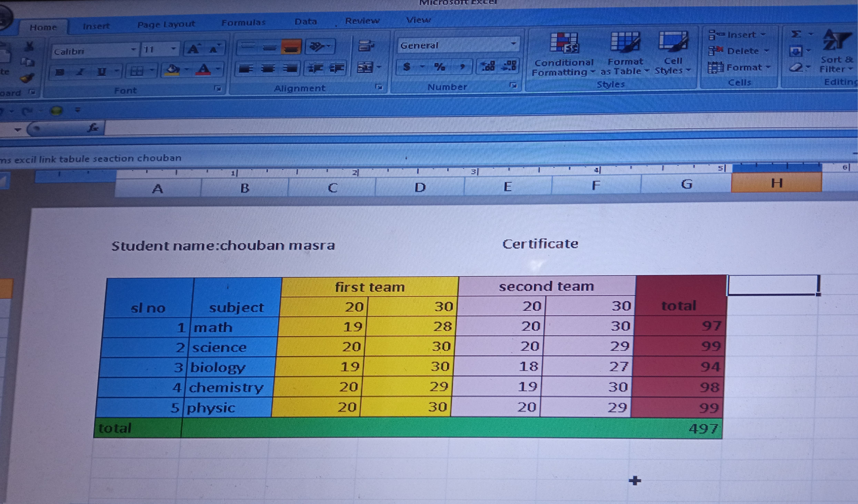Click the Increase Font Size icon
The width and height of the screenshot is (858, 504).
click(x=194, y=49)
